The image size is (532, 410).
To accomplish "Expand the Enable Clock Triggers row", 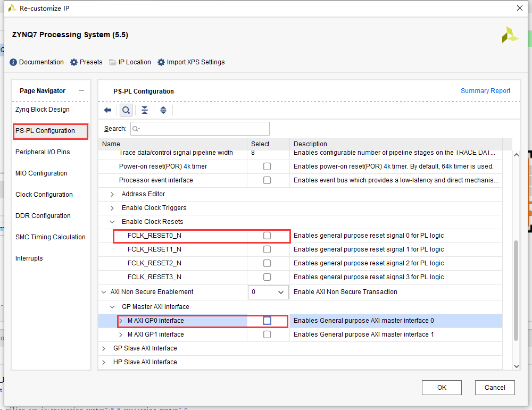I will (112, 208).
